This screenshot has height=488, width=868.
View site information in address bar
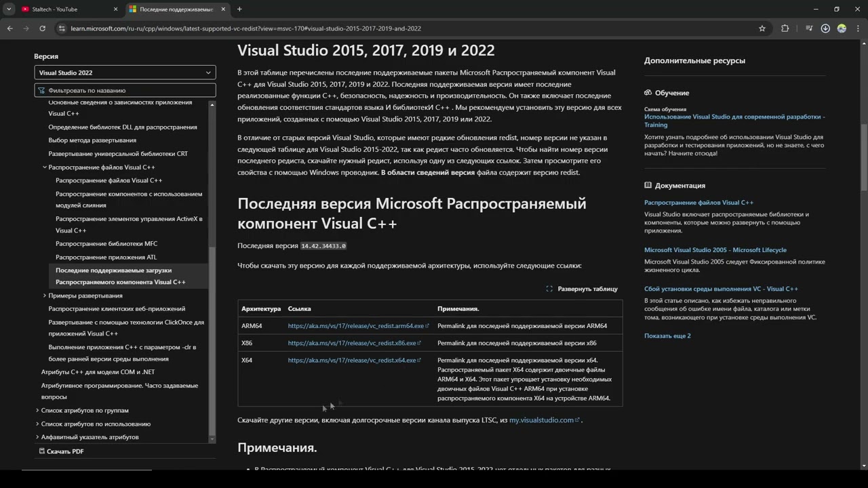[x=62, y=28]
